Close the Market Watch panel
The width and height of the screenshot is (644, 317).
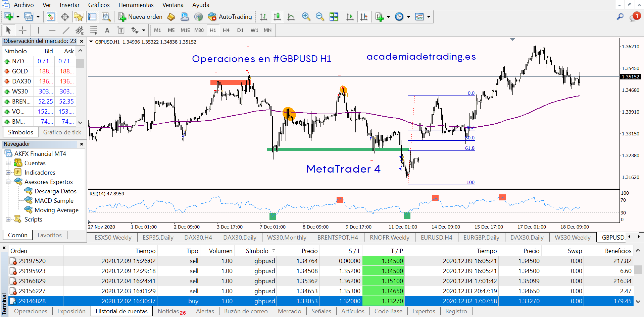point(82,41)
